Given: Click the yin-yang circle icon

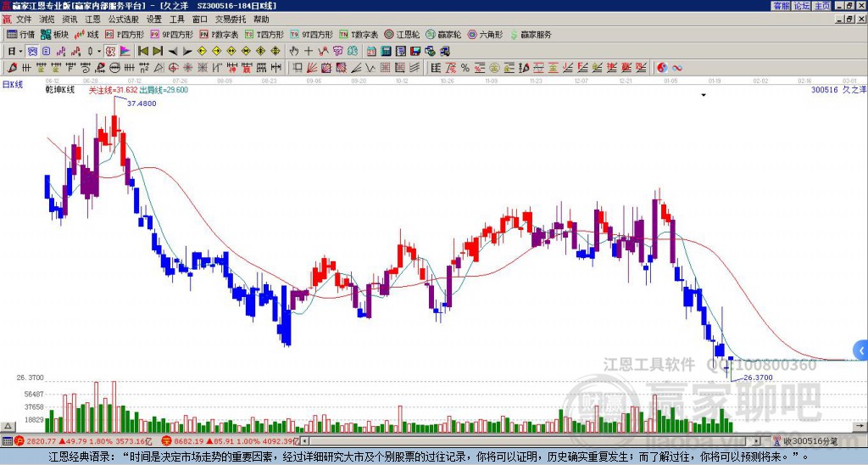Looking at the screenshot, I should (x=662, y=68).
